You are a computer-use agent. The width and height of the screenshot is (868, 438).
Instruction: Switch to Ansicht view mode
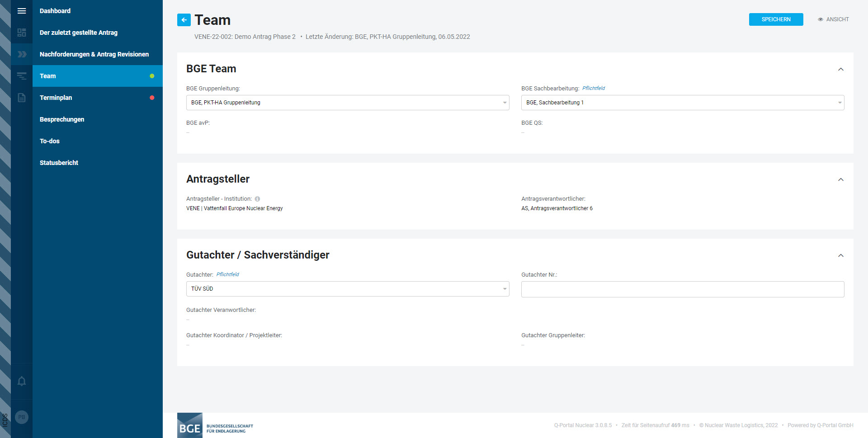tap(833, 19)
